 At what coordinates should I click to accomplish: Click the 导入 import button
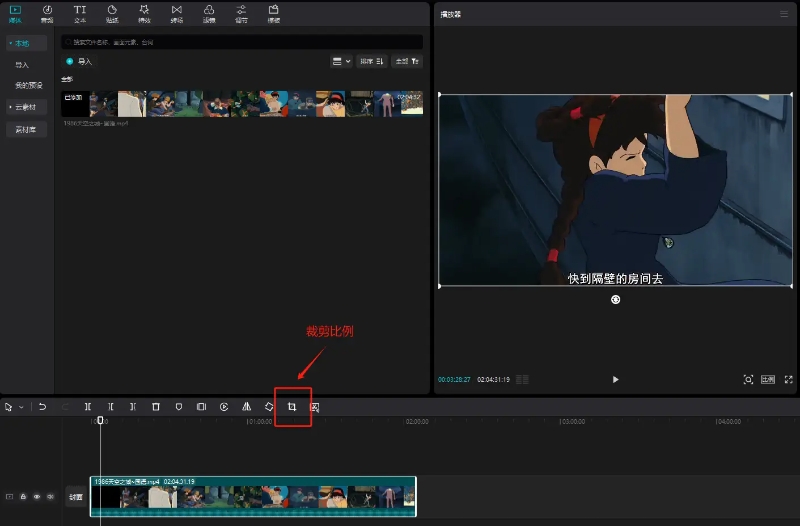tap(79, 61)
